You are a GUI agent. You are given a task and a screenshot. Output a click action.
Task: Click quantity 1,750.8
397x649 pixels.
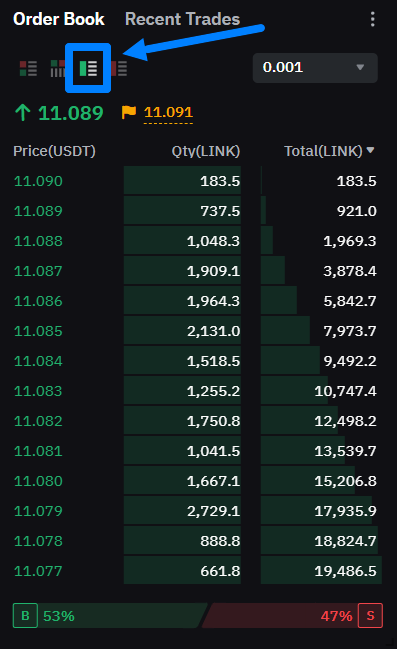(x=213, y=421)
